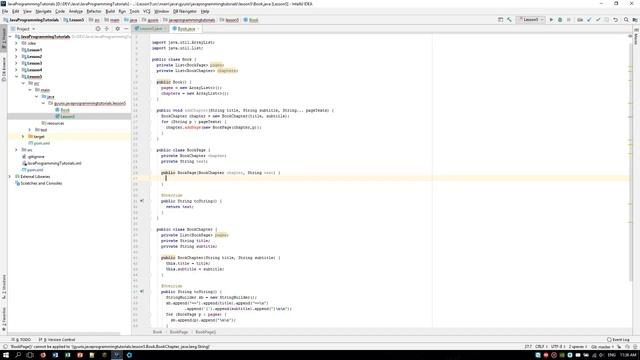The height and width of the screenshot is (360, 640).
Task: Click the BookPage breadcrumb below the editor
Action: pos(179,332)
